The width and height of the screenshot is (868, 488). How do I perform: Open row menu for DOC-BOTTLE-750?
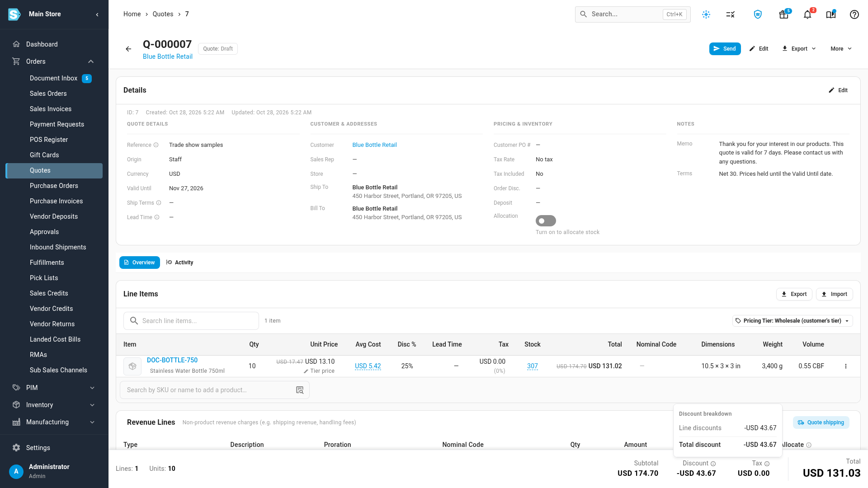point(846,366)
